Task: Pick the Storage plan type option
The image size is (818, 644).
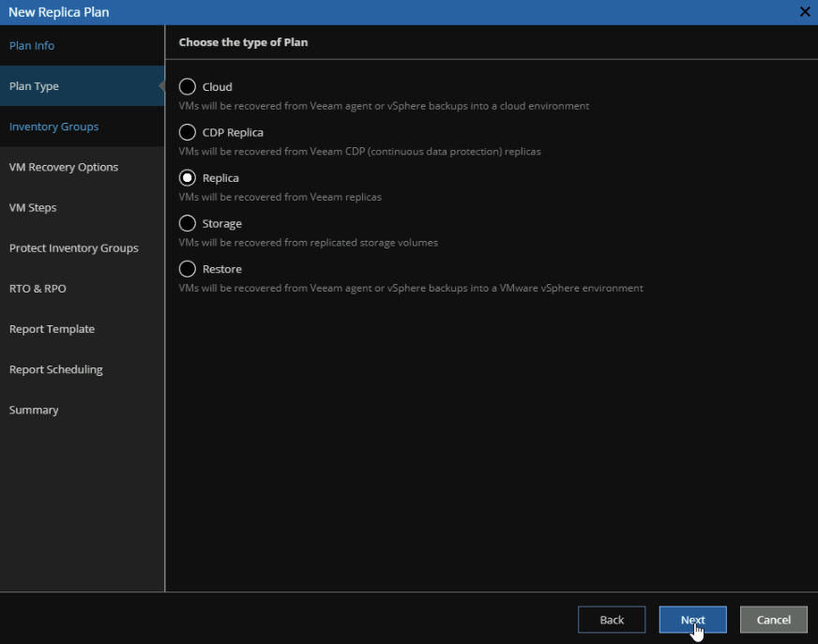Action: (188, 223)
